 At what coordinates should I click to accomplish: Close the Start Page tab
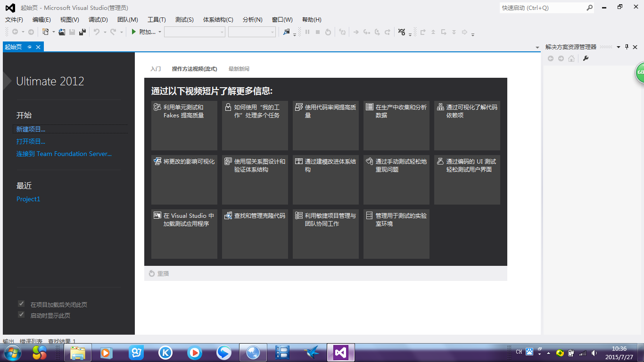[38, 47]
